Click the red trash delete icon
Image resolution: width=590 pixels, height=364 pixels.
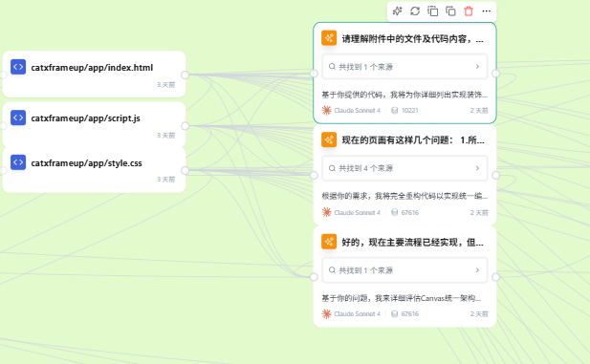(x=469, y=11)
